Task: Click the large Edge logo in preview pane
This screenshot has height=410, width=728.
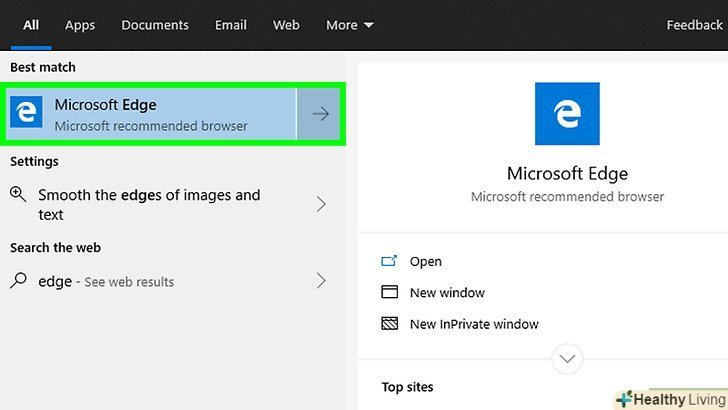Action: point(569,114)
